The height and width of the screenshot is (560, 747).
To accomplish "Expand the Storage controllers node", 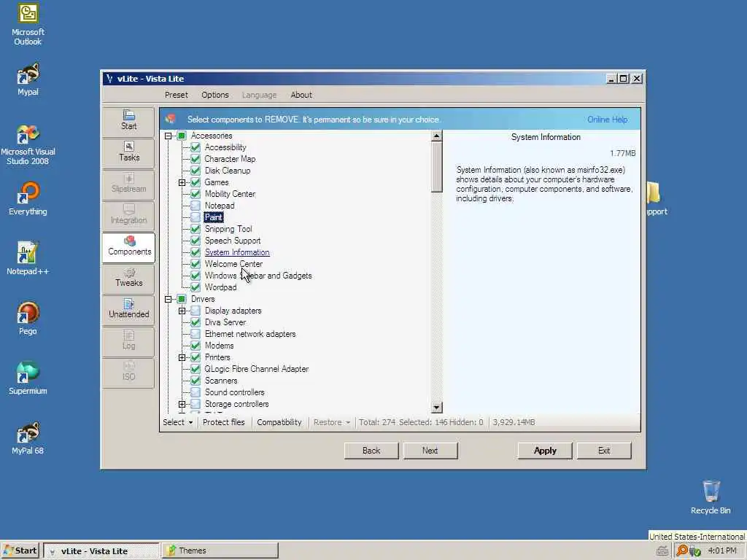I will tap(182, 404).
